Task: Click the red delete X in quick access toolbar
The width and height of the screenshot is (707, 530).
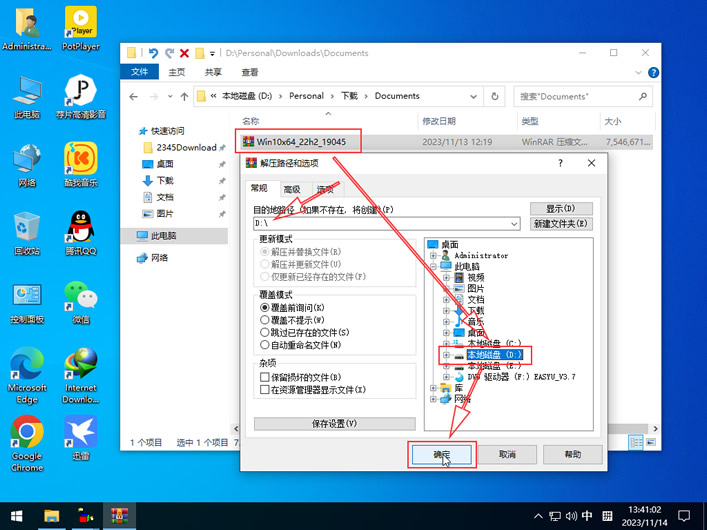Action: [x=184, y=53]
